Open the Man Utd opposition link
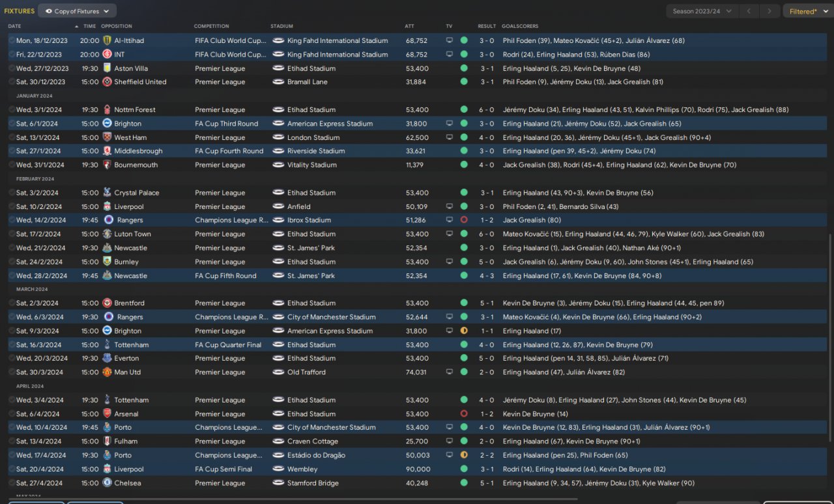834x504 pixels. [127, 372]
